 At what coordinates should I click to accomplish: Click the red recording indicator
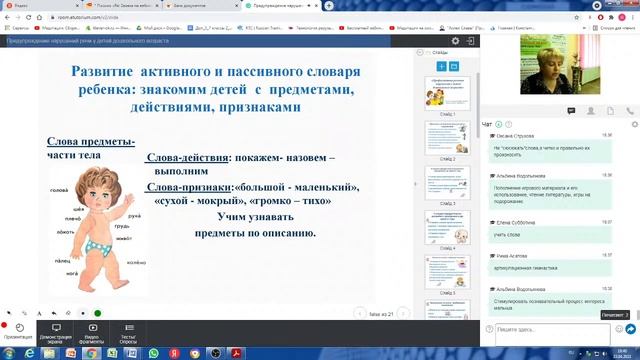click(4, 325)
